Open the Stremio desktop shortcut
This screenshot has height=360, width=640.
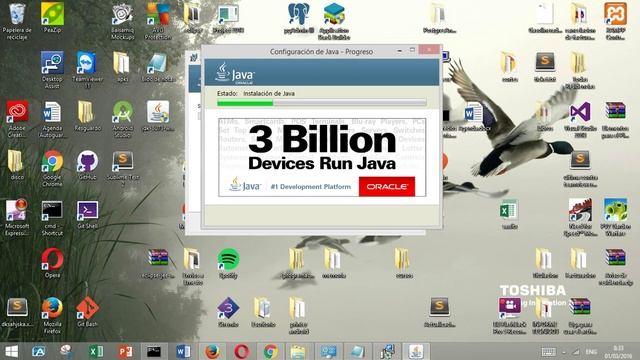[x=228, y=311]
